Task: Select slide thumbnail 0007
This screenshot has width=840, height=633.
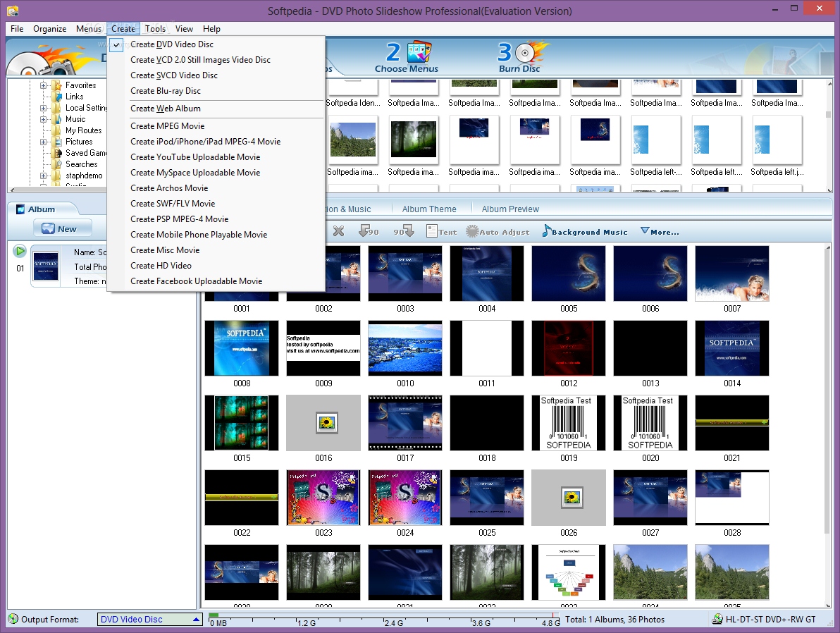Action: pos(731,274)
